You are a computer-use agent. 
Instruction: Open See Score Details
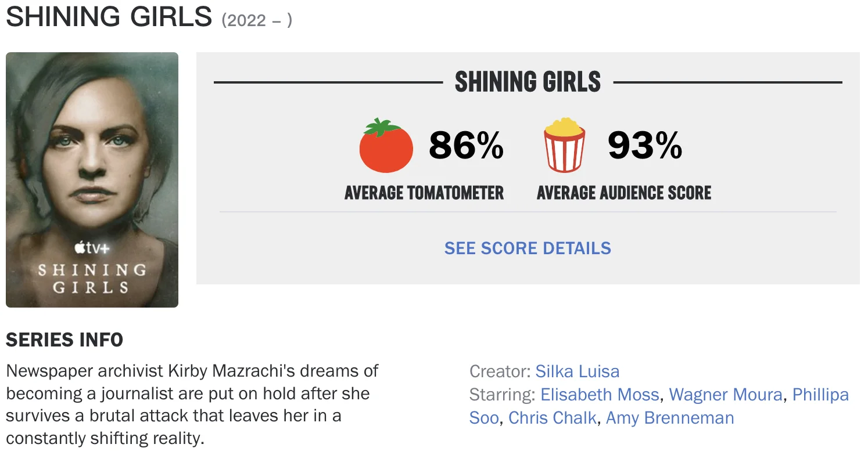click(x=528, y=248)
